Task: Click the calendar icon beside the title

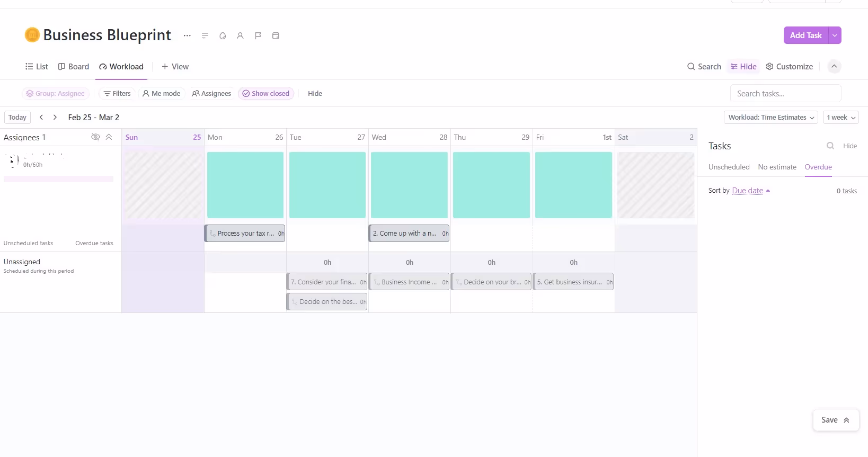Action: click(276, 35)
